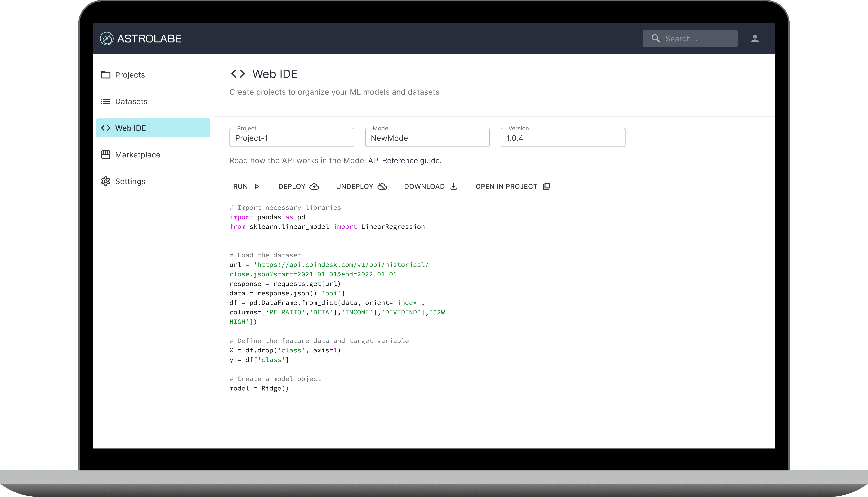Follow the API Reference guide link
This screenshot has height=497, width=868.
pyautogui.click(x=404, y=160)
